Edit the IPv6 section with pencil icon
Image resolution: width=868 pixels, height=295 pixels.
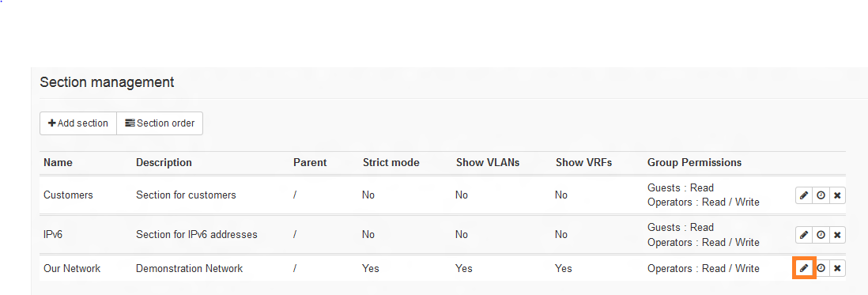[804, 235]
